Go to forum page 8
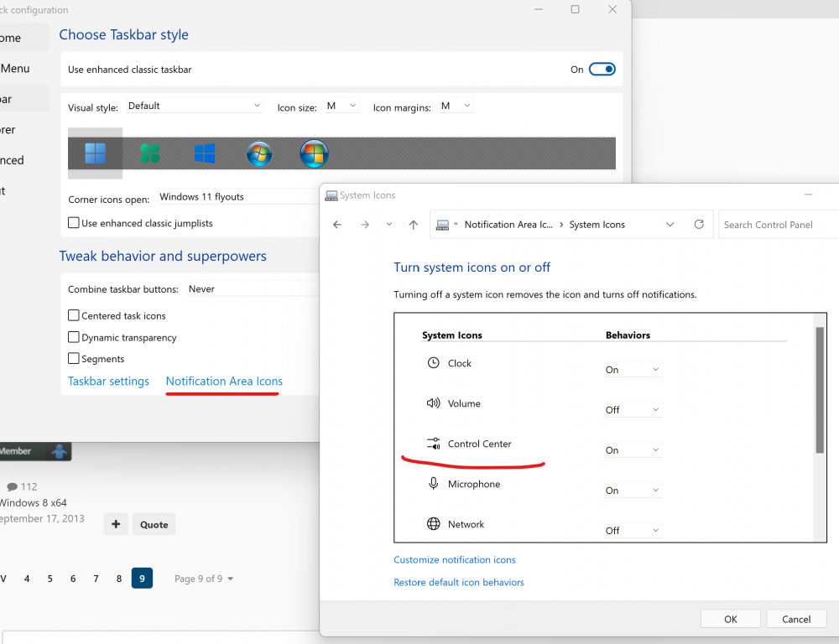 tap(119, 579)
